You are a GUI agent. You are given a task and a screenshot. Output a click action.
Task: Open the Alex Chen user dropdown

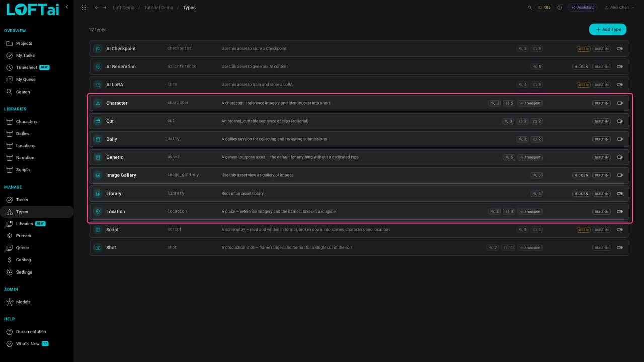tap(619, 8)
